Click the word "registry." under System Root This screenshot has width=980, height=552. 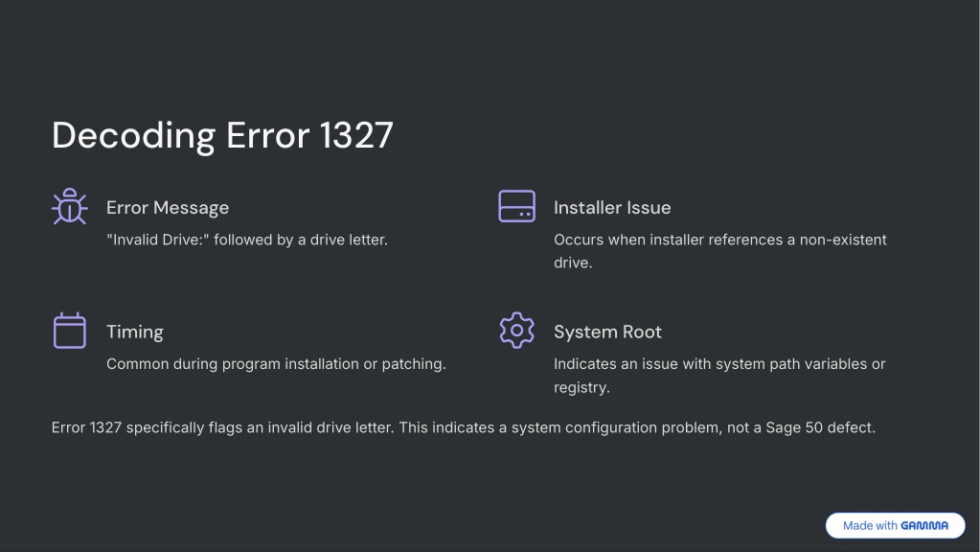click(581, 387)
